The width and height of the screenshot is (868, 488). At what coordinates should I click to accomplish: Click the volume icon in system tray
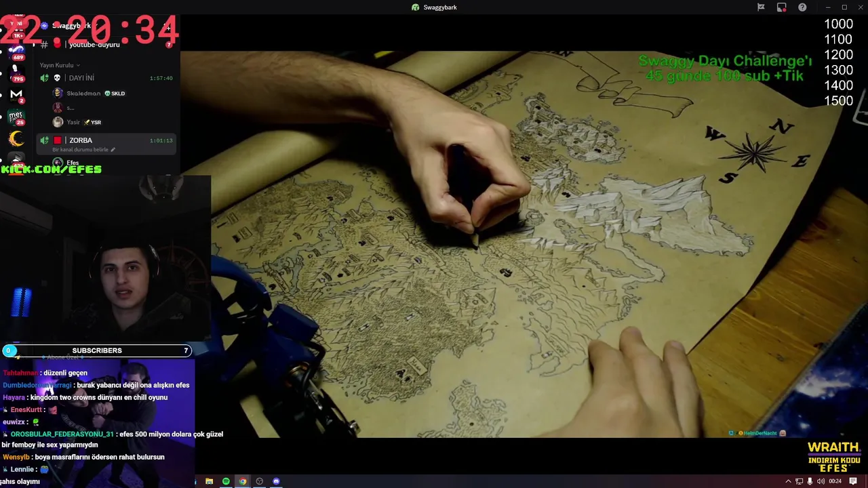821,481
